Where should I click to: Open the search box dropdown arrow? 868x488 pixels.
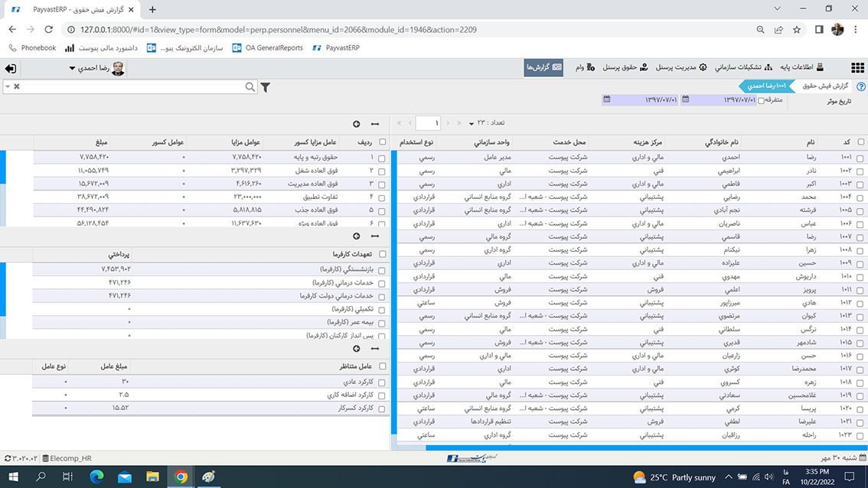pyautogui.click(x=7, y=86)
